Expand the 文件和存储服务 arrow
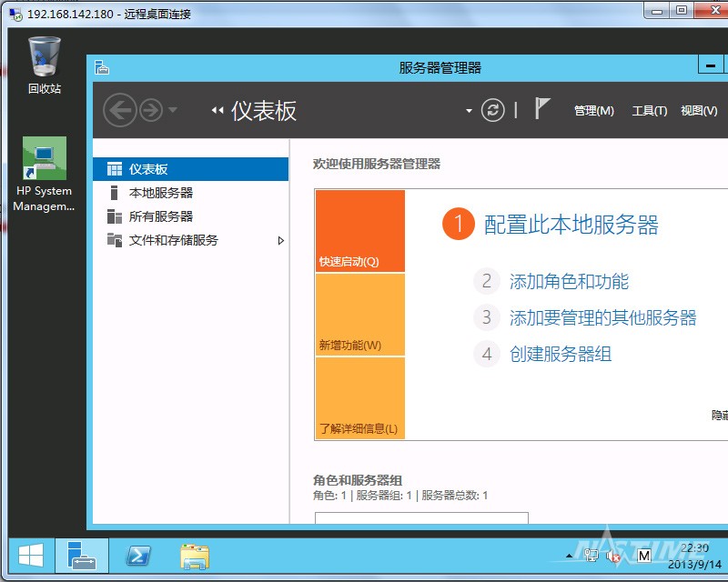Image resolution: width=728 pixels, height=582 pixels. [x=280, y=240]
